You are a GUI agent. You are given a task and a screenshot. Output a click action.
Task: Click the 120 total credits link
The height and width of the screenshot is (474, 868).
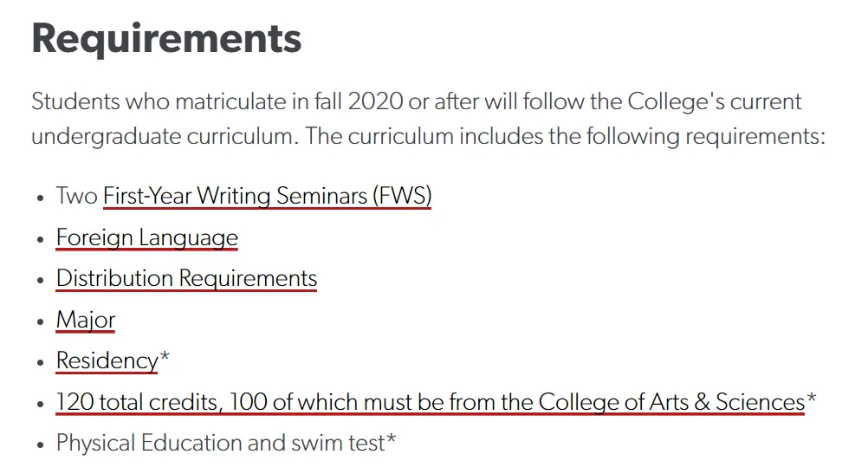click(431, 402)
